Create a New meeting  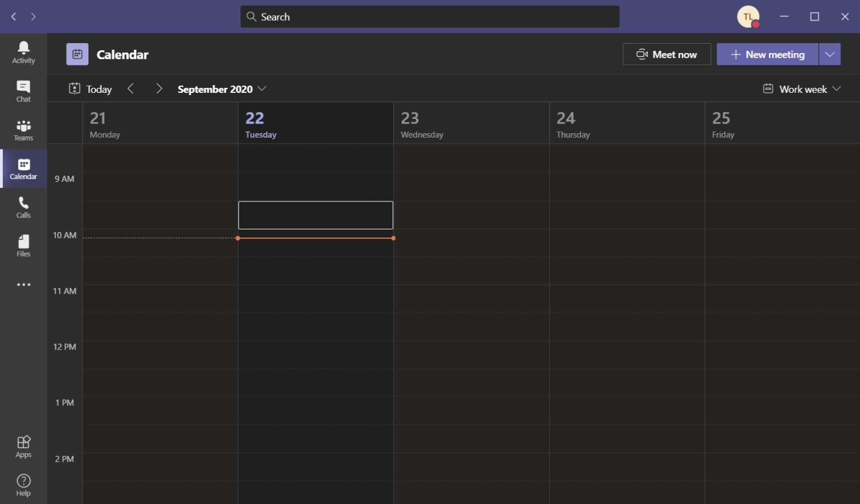(x=767, y=54)
